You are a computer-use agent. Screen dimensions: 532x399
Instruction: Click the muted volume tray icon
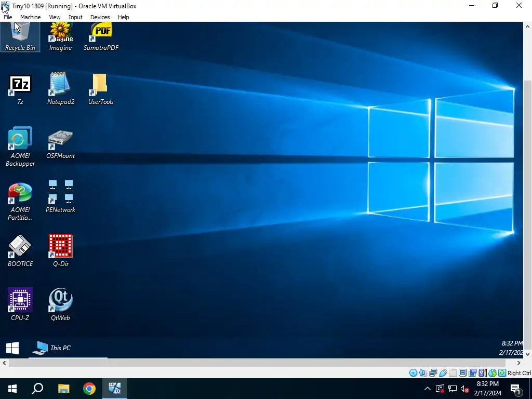[x=464, y=389]
